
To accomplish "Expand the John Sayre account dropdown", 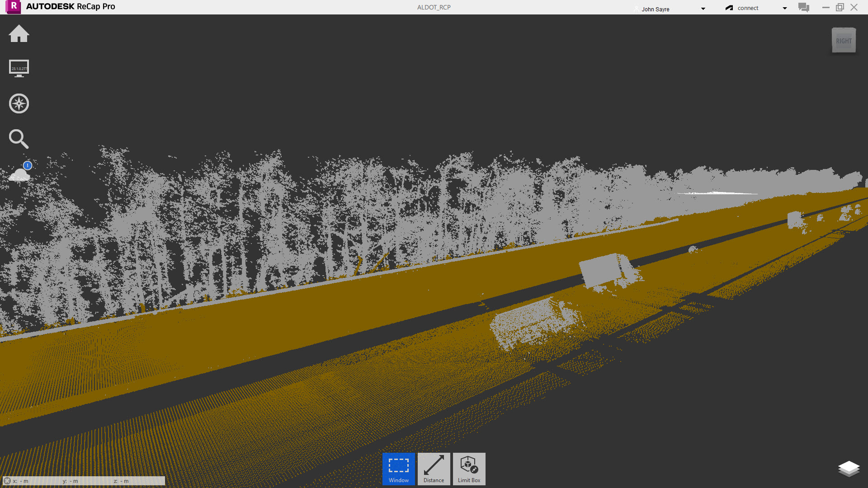I will click(703, 9).
